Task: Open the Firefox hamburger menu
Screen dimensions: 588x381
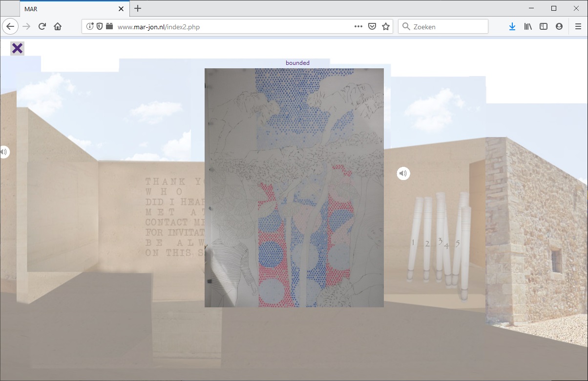Action: [x=578, y=27]
